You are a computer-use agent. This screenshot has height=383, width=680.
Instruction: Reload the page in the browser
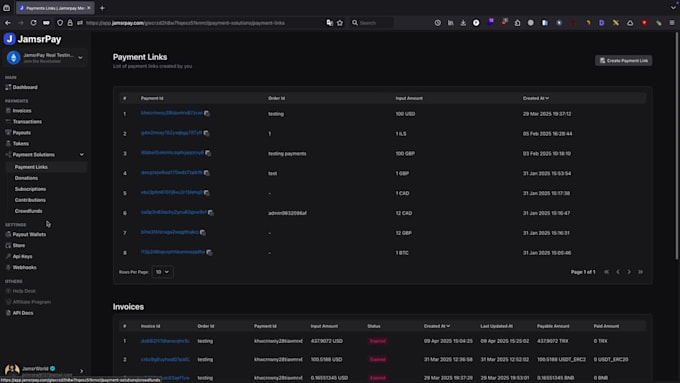click(33, 23)
